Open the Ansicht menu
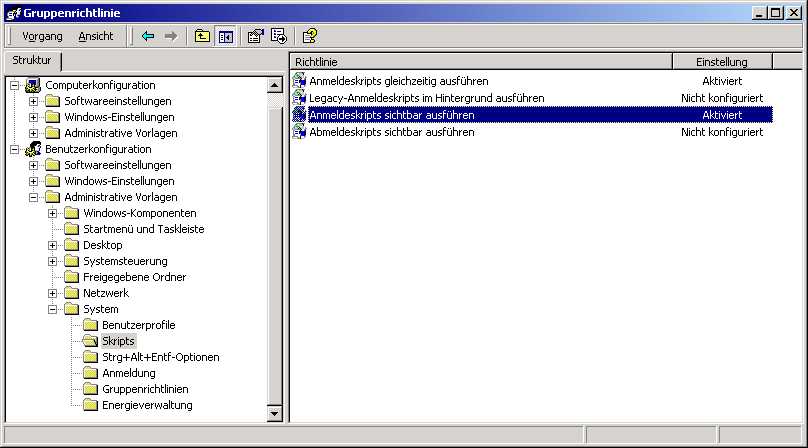Image resolution: width=808 pixels, height=448 pixels. [96, 36]
